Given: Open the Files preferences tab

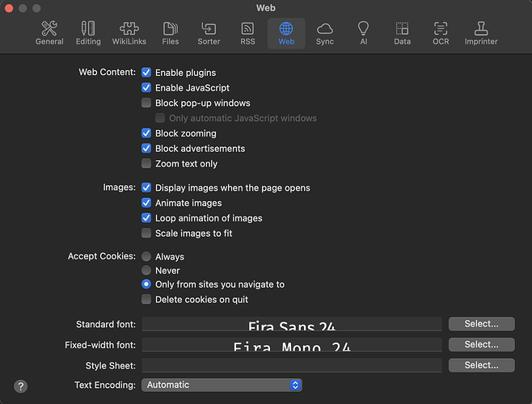Looking at the screenshot, I should click(x=171, y=33).
